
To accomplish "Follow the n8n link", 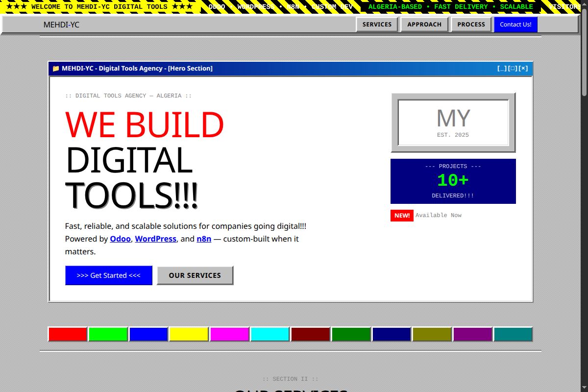I will (204, 239).
